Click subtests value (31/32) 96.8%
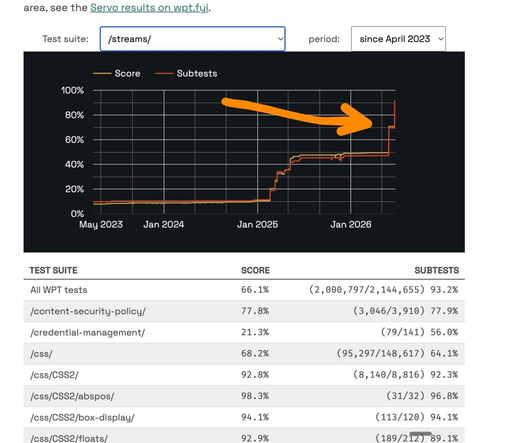This screenshot has height=443, width=520. (x=422, y=396)
